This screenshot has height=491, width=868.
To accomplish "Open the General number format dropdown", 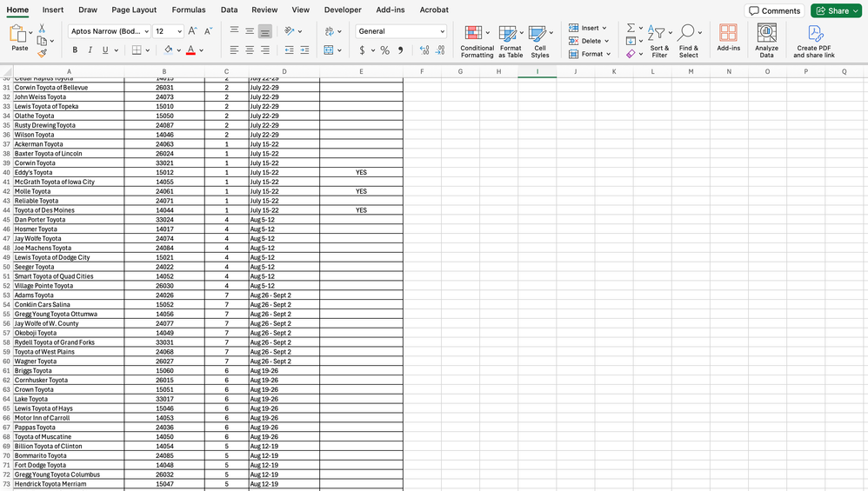I will [401, 31].
